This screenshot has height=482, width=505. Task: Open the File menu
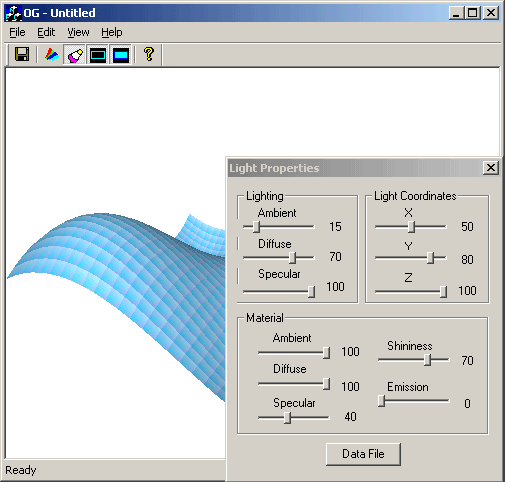17,32
